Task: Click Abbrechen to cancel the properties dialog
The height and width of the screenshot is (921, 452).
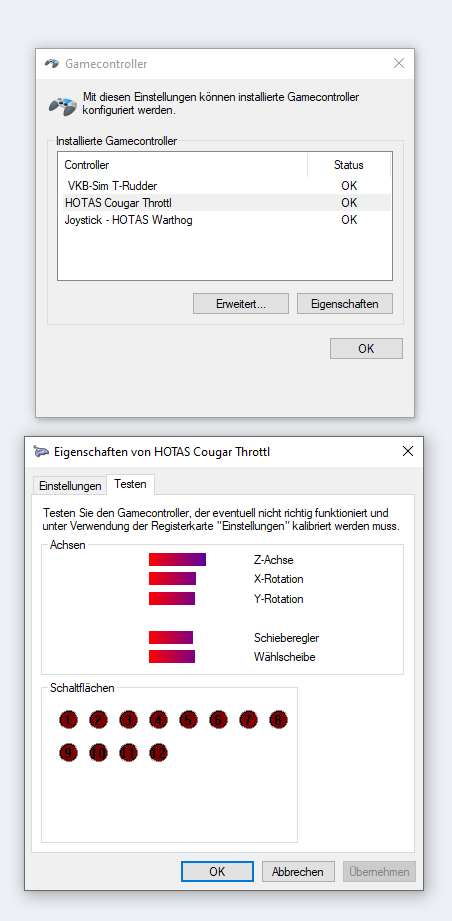Action: click(298, 872)
